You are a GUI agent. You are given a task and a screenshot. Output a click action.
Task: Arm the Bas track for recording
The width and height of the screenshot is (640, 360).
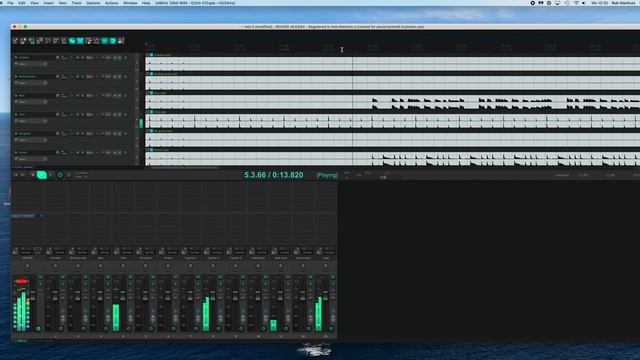16,96
